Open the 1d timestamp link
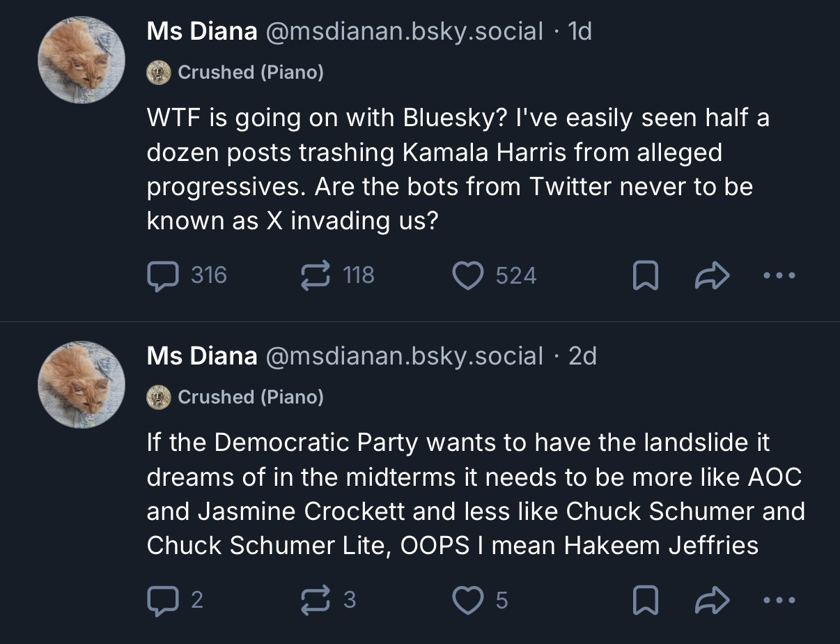Image resolution: width=840 pixels, height=644 pixels. click(580, 31)
